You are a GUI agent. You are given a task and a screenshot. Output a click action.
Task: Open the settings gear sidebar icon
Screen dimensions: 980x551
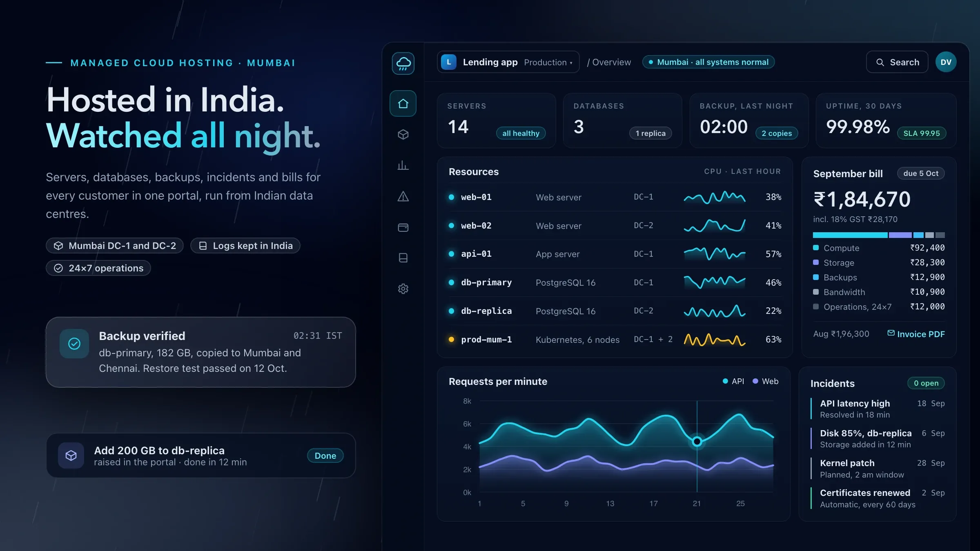(x=403, y=289)
